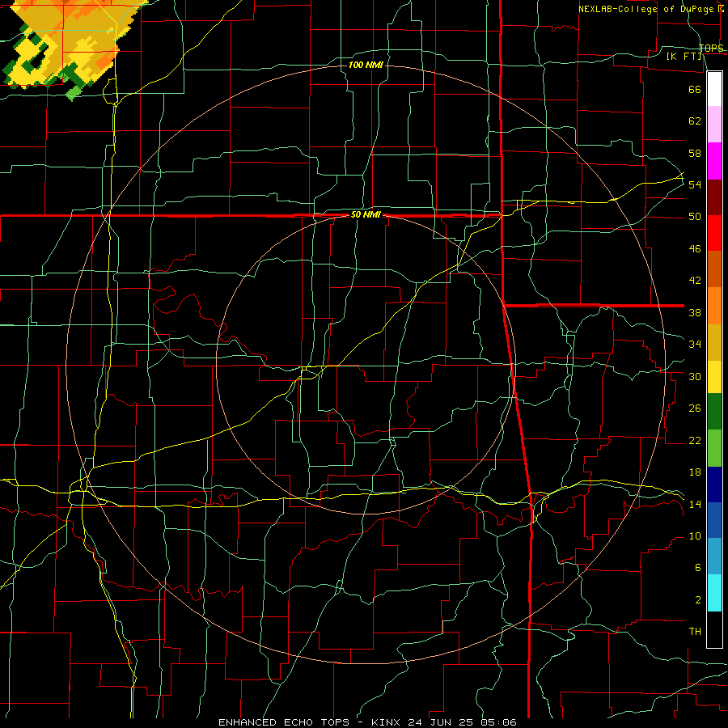Click the '6' legend value
Screen dimensions: 728x728
[697, 568]
